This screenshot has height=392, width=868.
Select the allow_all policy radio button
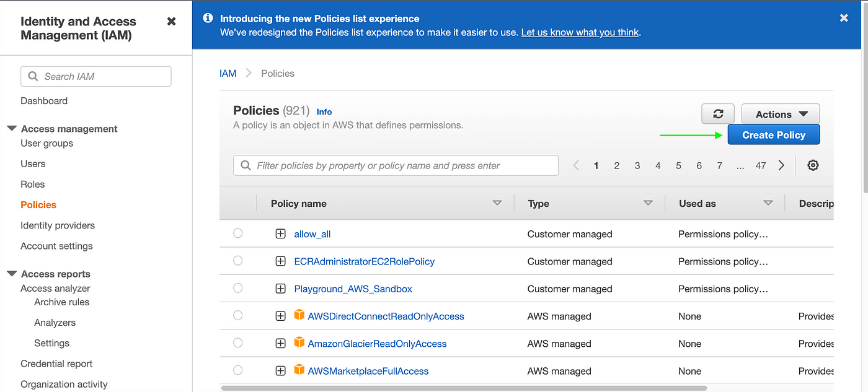point(238,233)
